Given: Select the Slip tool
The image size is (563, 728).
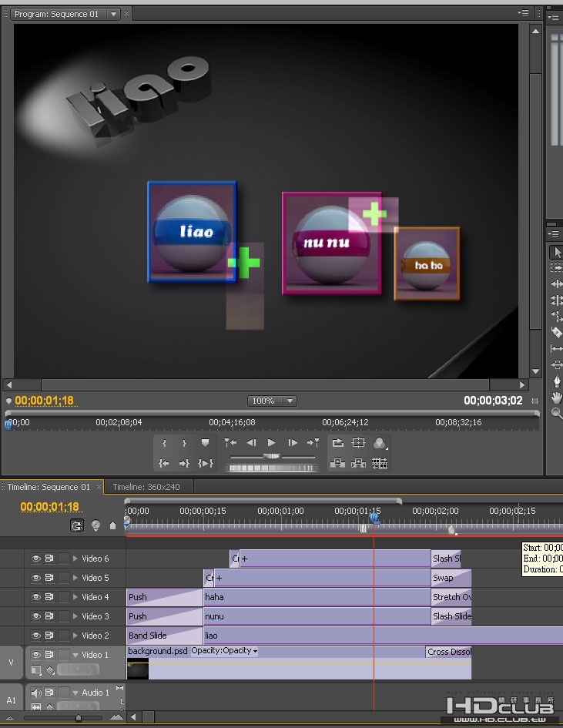Looking at the screenshot, I should 557,348.
